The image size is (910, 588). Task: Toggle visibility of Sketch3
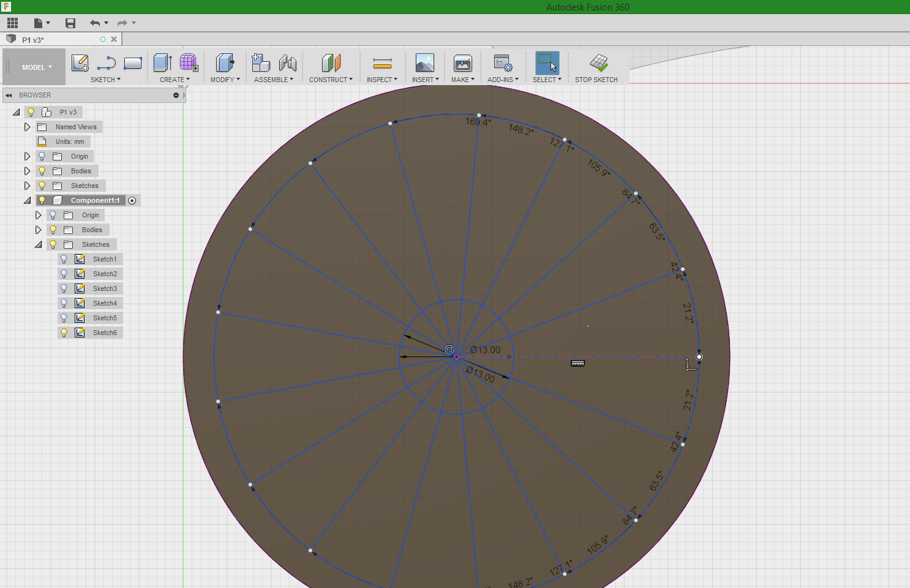[64, 288]
